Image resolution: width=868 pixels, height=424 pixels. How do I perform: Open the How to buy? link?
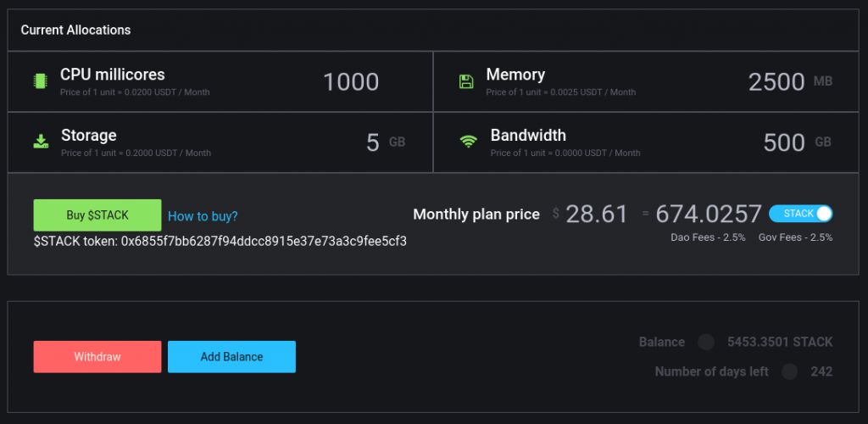[x=203, y=216]
